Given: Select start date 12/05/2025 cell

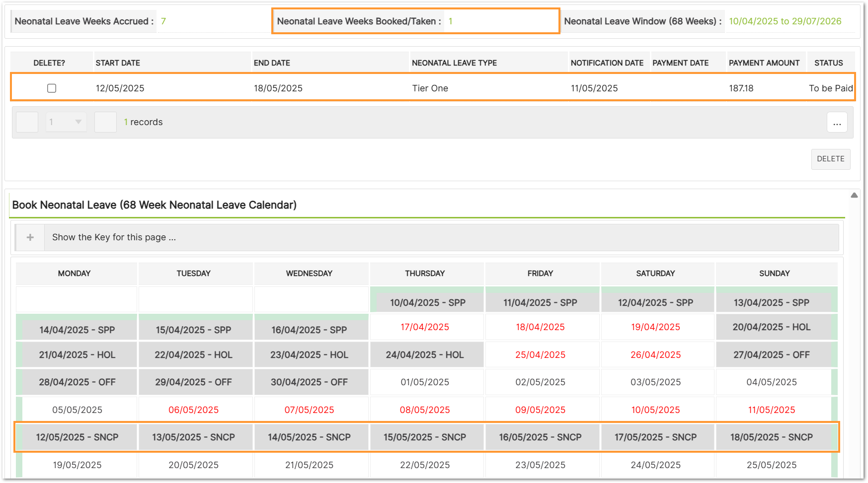Looking at the screenshot, I should [x=120, y=88].
